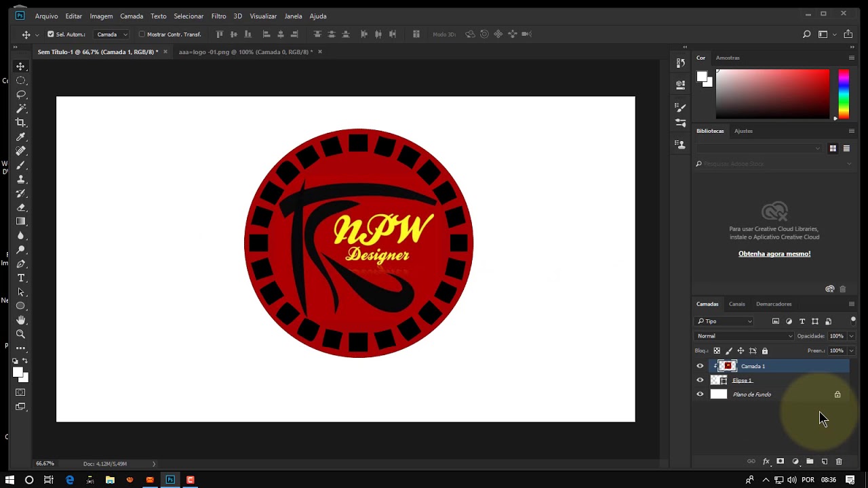Click Obtenha agora mesmo! link
Screen dimensions: 868x488
774,254
